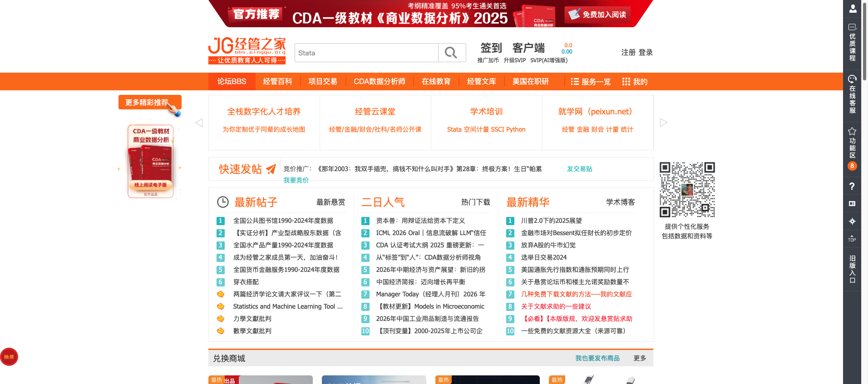Screen dimensions: 868x384
Task: Open post 穿衣搭配
Action: point(246,282)
